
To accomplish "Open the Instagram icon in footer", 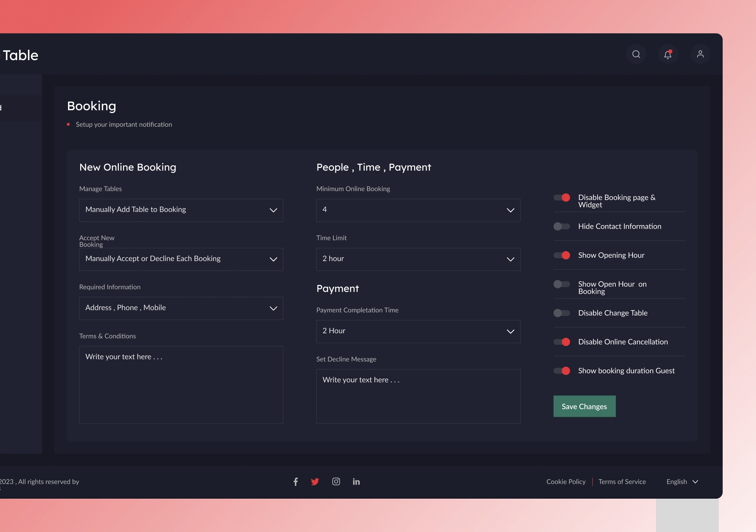I will pyautogui.click(x=336, y=482).
